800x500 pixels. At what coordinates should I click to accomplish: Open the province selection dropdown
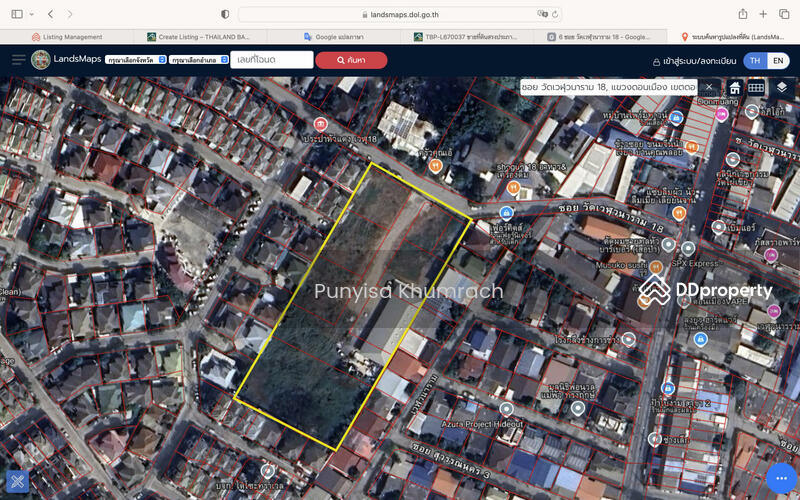click(136, 60)
